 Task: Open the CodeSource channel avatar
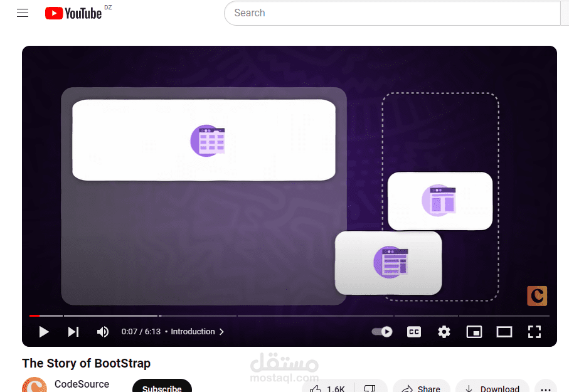[35, 384]
